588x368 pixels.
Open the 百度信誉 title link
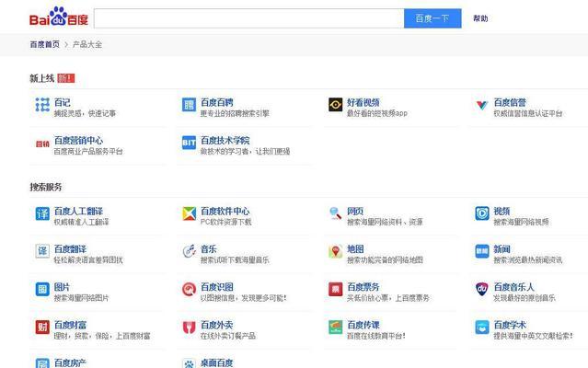(510, 102)
